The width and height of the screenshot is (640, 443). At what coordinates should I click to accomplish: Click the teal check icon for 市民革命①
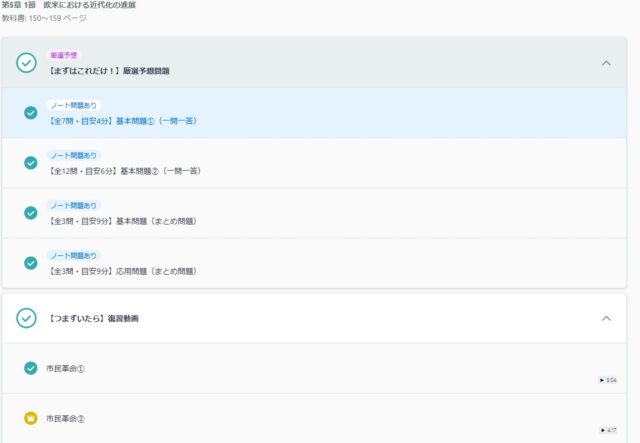click(x=30, y=368)
